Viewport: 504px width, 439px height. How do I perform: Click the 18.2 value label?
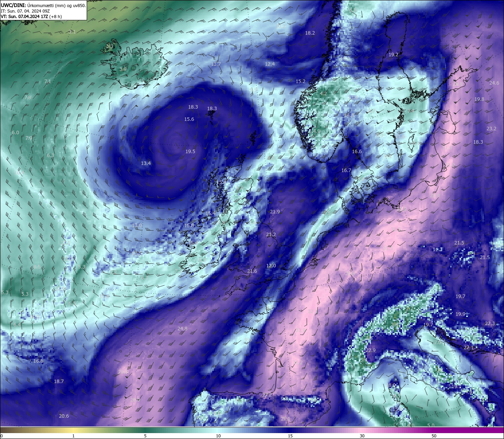310,33
